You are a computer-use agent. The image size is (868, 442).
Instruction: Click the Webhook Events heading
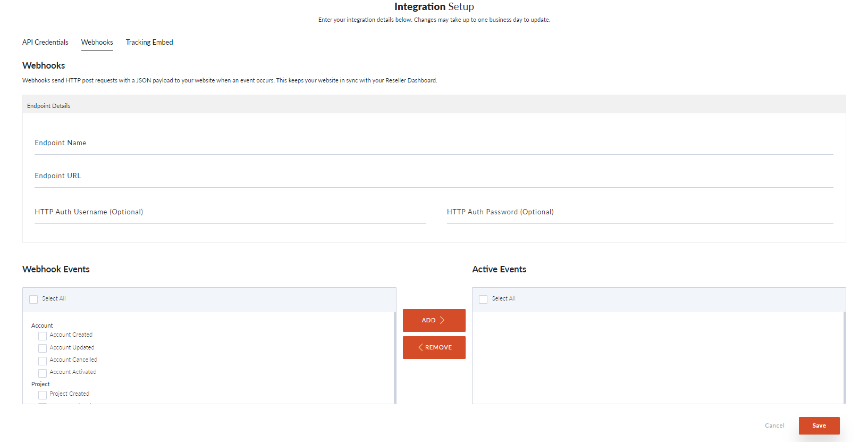(56, 269)
